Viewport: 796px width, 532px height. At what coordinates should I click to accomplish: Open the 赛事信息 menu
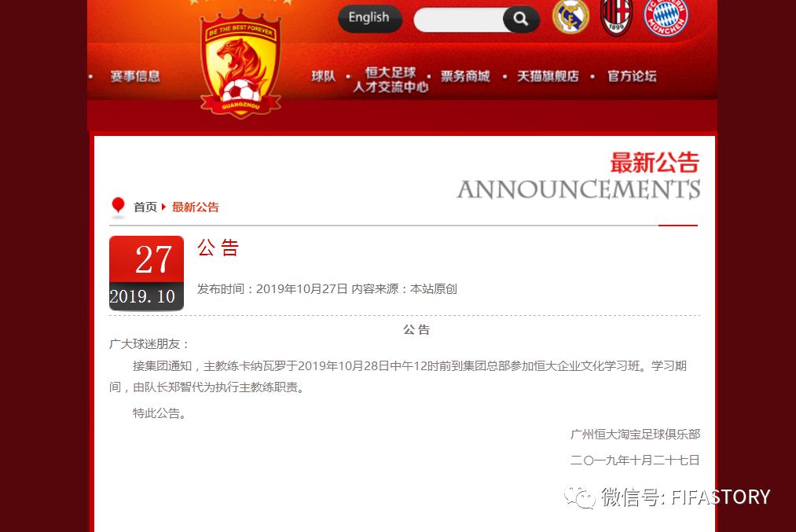click(135, 76)
